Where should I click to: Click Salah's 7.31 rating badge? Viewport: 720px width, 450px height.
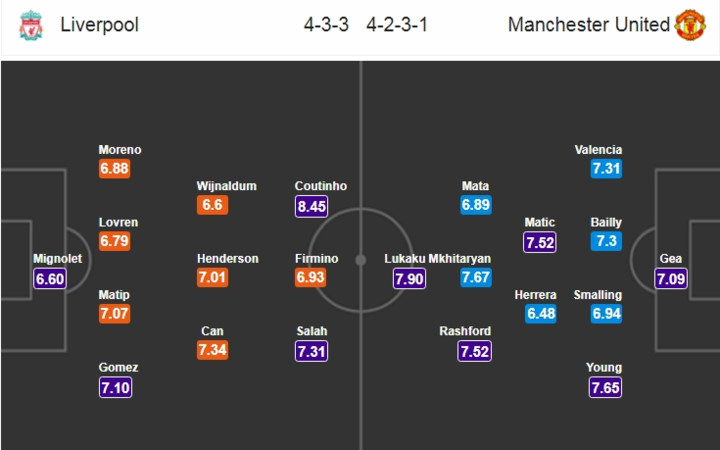[311, 351]
